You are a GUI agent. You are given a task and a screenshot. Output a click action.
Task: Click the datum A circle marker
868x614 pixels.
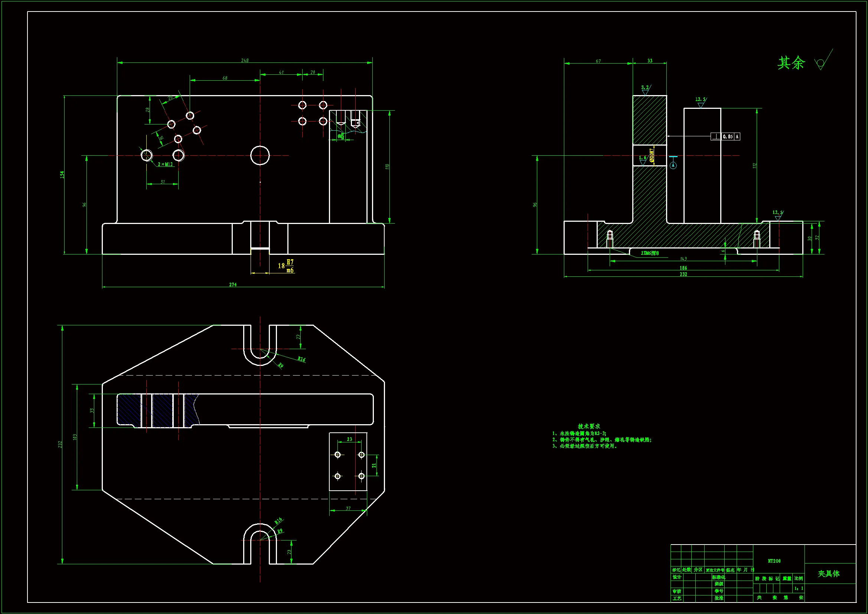(673, 166)
